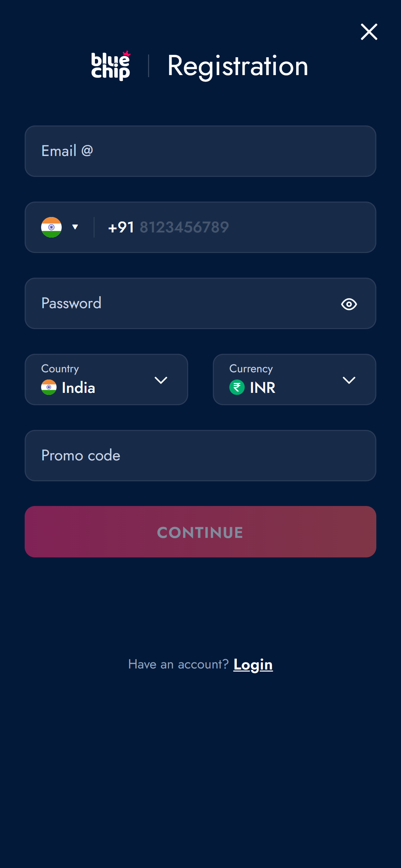Open the Login link
Image resolution: width=401 pixels, height=868 pixels.
point(253,664)
